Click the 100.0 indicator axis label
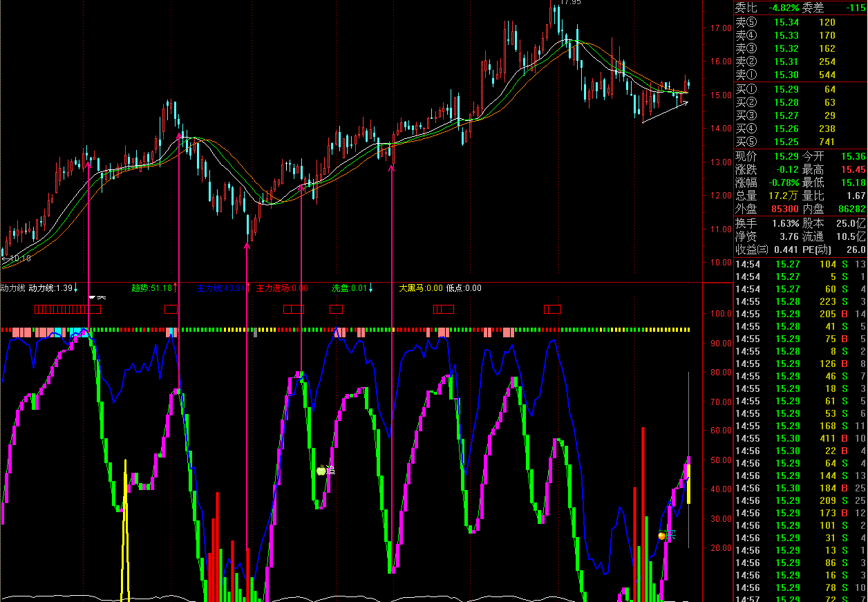 (722, 314)
